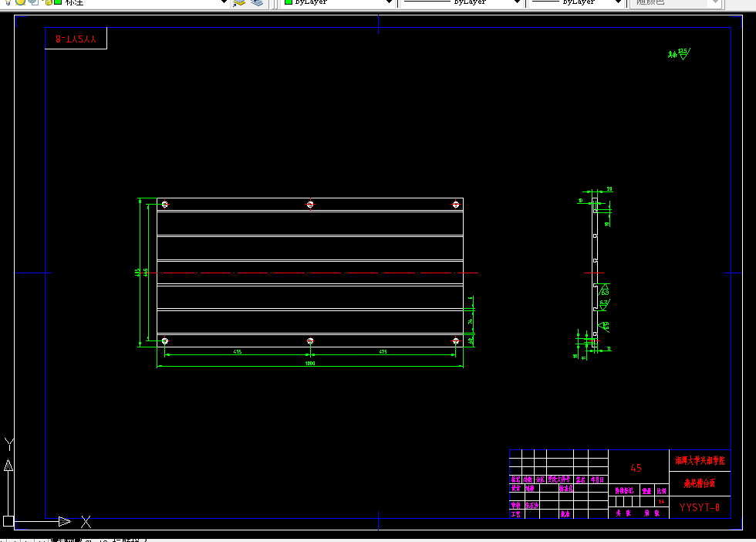Click the X axis label of UCS icon
Viewport: 756px width, 542px height.
tap(86, 522)
